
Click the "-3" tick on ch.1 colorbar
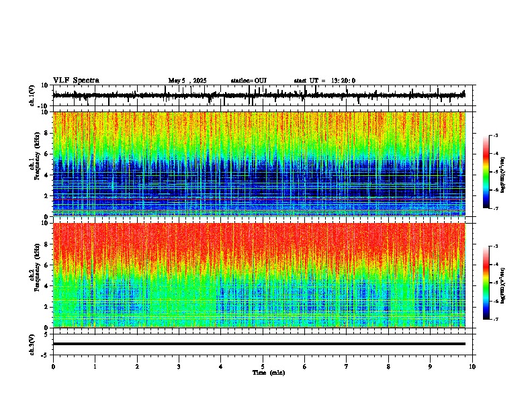pos(496,136)
